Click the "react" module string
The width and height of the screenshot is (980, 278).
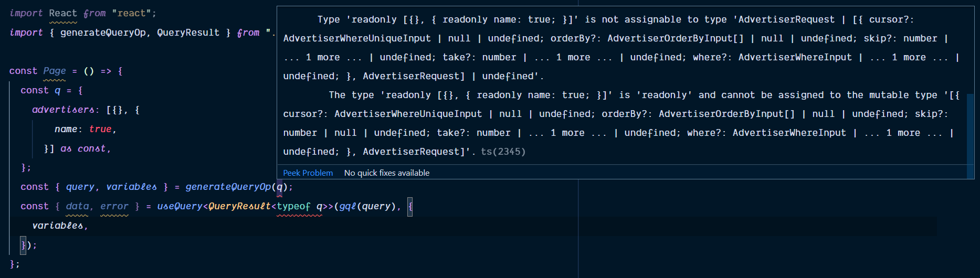[131, 13]
